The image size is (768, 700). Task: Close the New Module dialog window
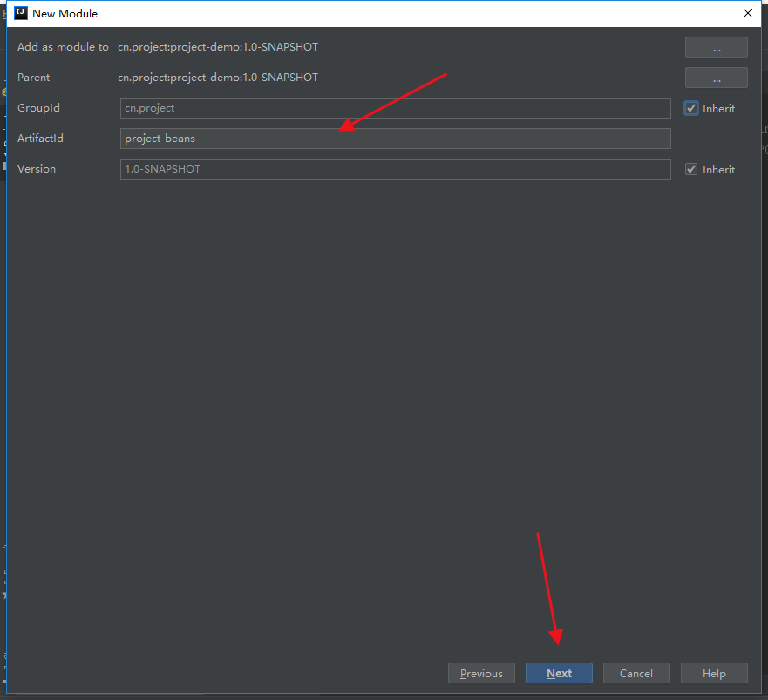pyautogui.click(x=747, y=13)
